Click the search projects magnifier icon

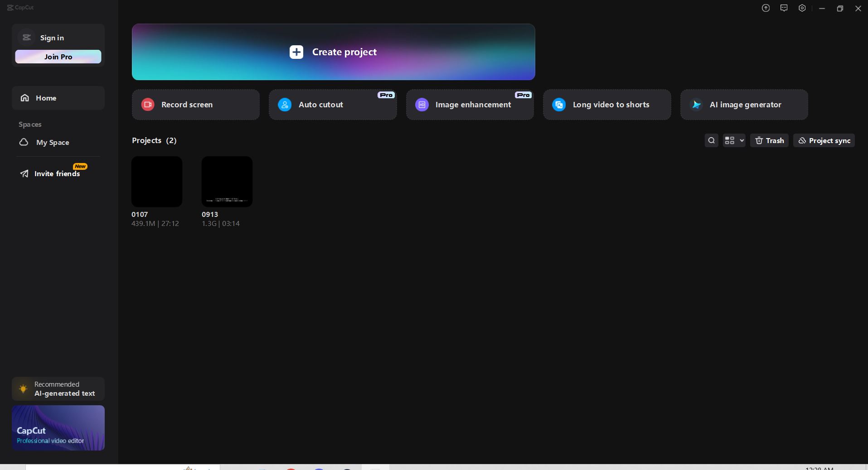pos(711,140)
